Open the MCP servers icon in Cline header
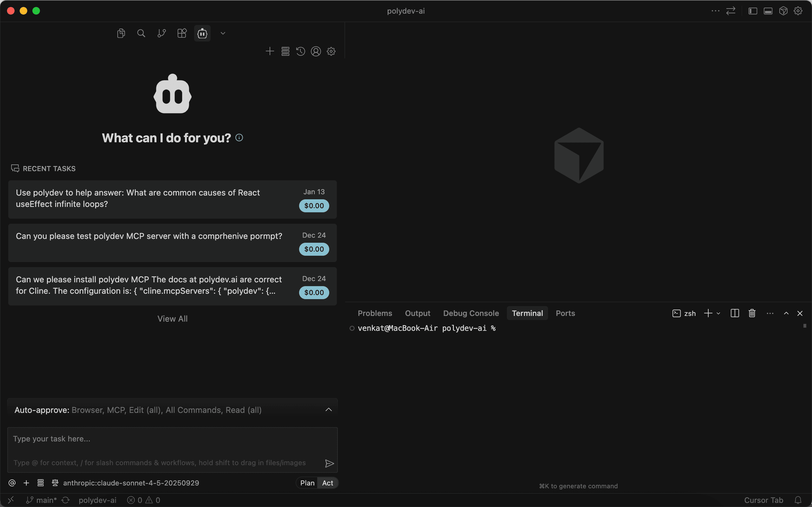 pyautogui.click(x=285, y=51)
